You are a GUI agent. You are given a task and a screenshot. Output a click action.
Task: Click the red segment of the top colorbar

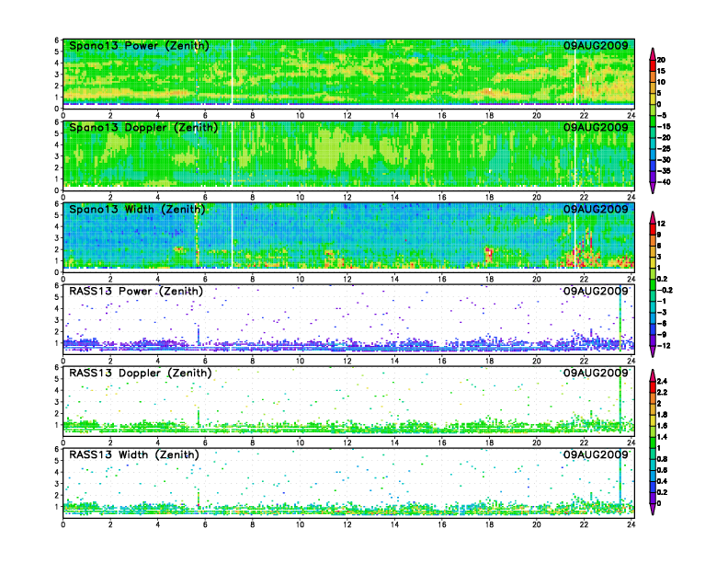pos(653,65)
